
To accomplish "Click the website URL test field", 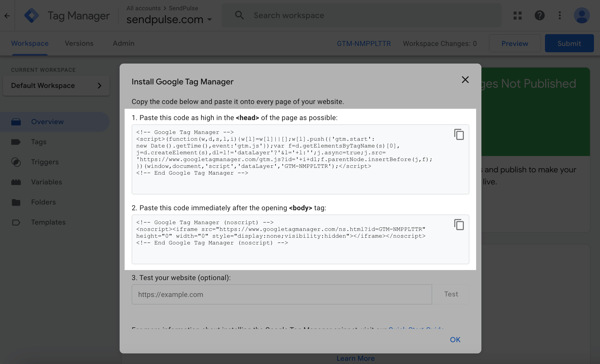I will 281,294.
